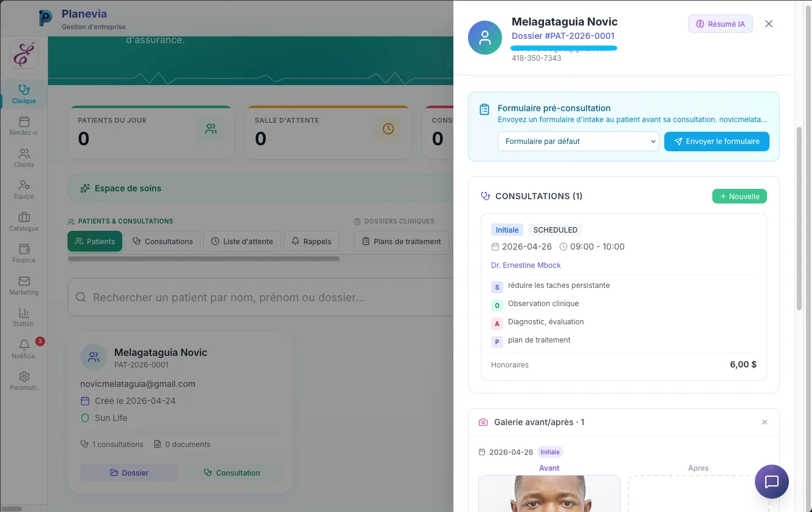Open the Paramètres gear in the sidebar
The image size is (812, 512).
24,381
